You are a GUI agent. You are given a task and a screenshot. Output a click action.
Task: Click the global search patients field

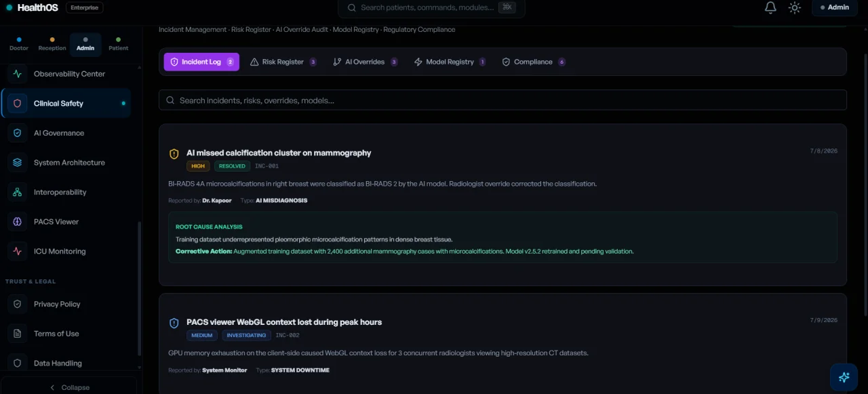(431, 7)
